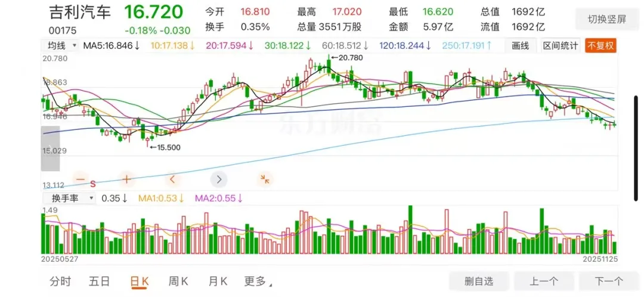Open the 均线 indicator dropdown
This screenshot has width=644, height=297.
click(61, 45)
